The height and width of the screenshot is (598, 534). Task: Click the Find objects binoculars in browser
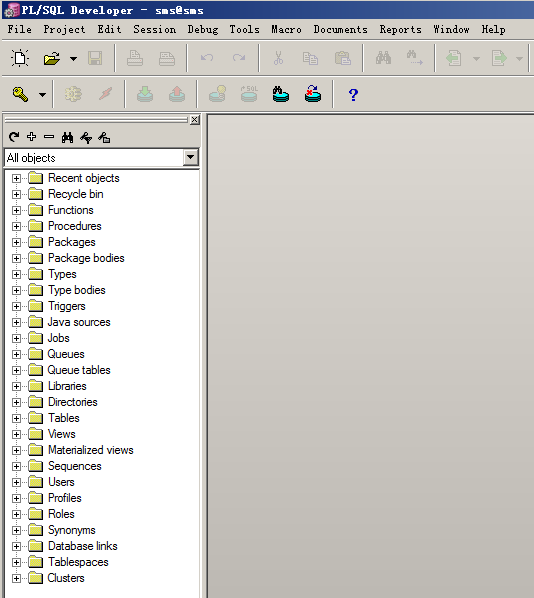[68, 137]
